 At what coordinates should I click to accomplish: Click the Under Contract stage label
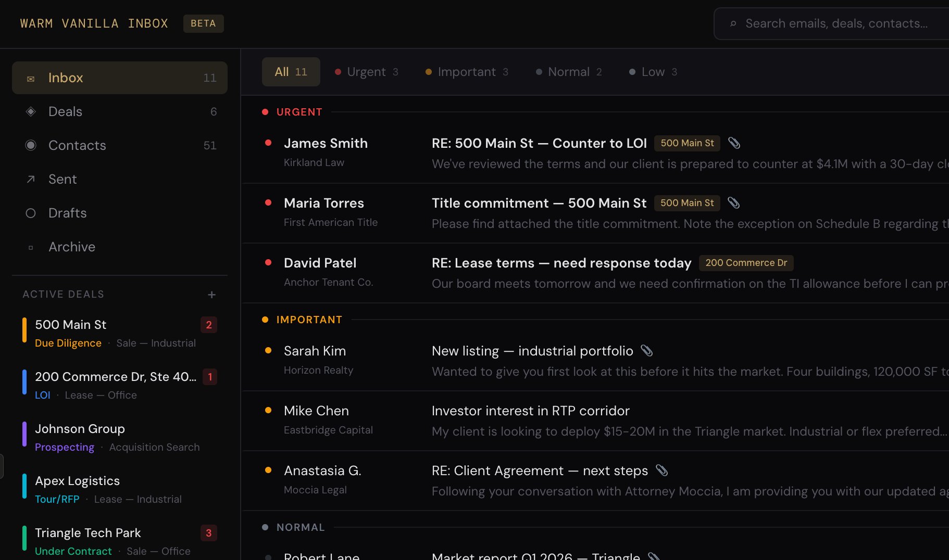click(73, 551)
